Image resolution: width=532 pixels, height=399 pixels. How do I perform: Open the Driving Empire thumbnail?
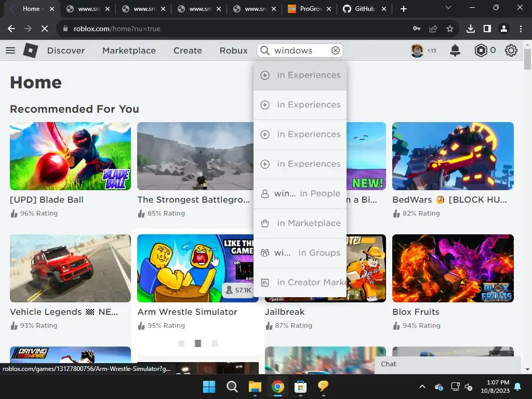[x=70, y=354]
